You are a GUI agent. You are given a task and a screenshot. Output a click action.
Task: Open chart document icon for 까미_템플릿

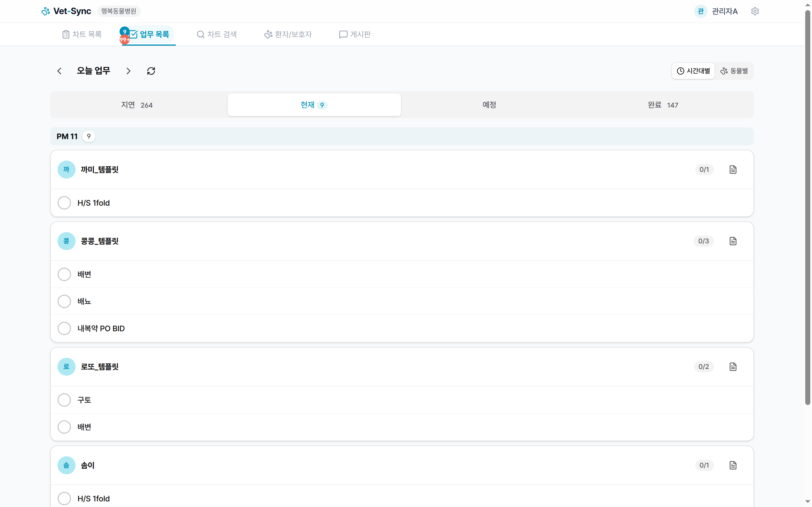(733, 170)
